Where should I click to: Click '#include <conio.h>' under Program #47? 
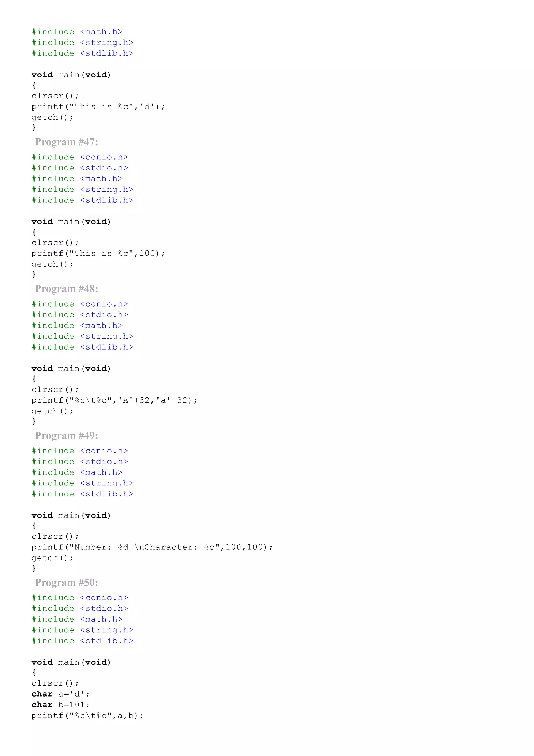point(80,157)
